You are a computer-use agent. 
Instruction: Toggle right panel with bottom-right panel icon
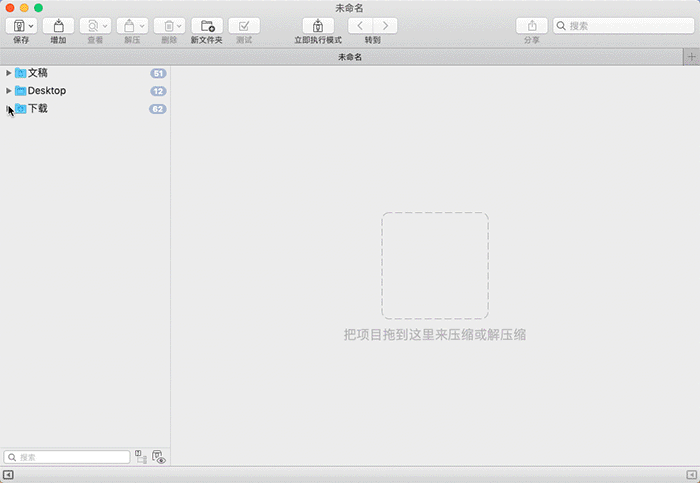(692, 475)
